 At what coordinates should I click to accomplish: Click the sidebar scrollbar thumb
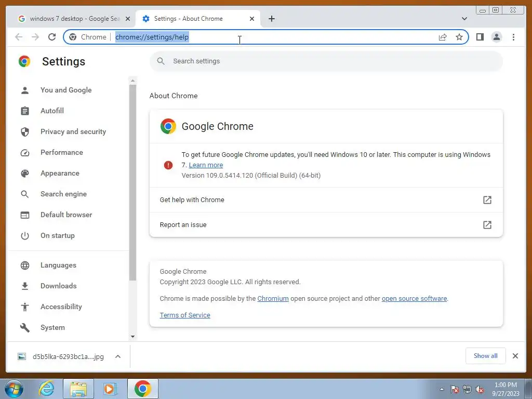pyautogui.click(x=132, y=182)
